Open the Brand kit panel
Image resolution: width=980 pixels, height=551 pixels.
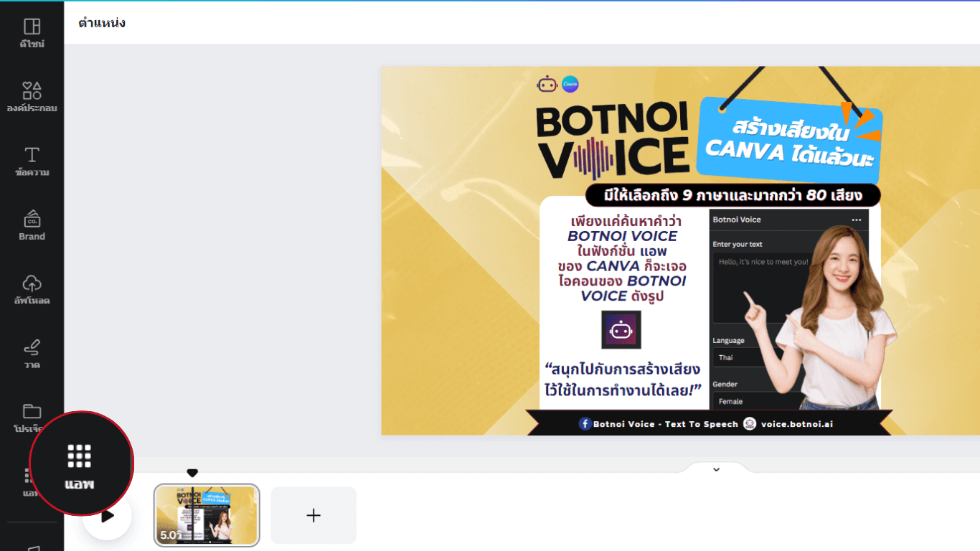coord(32,225)
